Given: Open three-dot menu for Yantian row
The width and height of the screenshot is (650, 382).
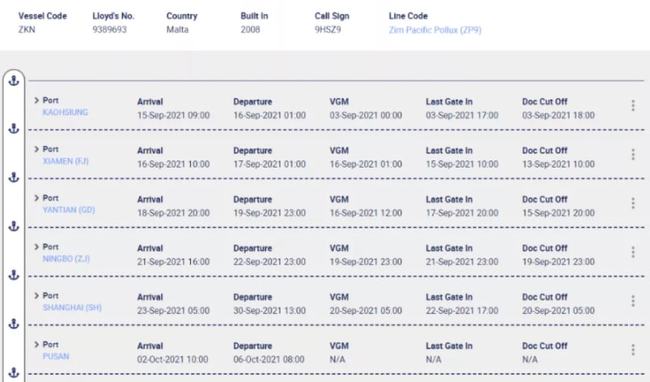Looking at the screenshot, I should (x=633, y=203).
